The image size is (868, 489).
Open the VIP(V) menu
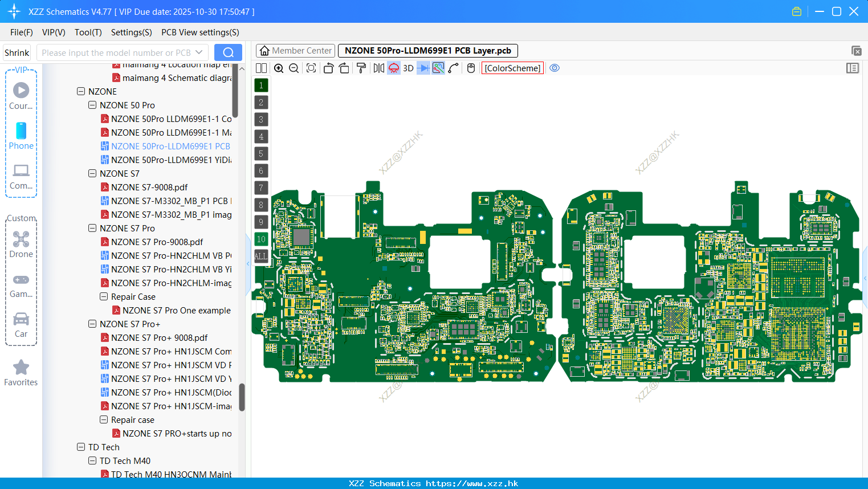click(54, 32)
